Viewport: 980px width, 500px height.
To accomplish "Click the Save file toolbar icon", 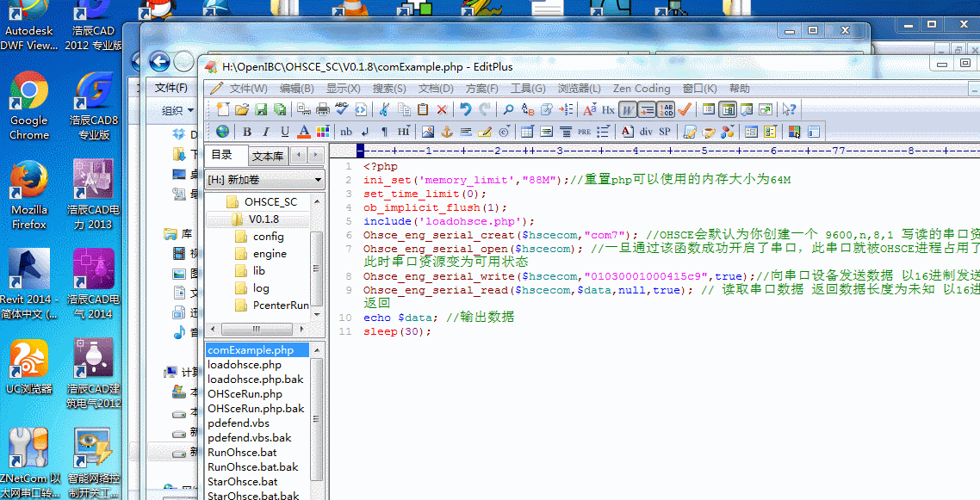I will click(x=261, y=109).
